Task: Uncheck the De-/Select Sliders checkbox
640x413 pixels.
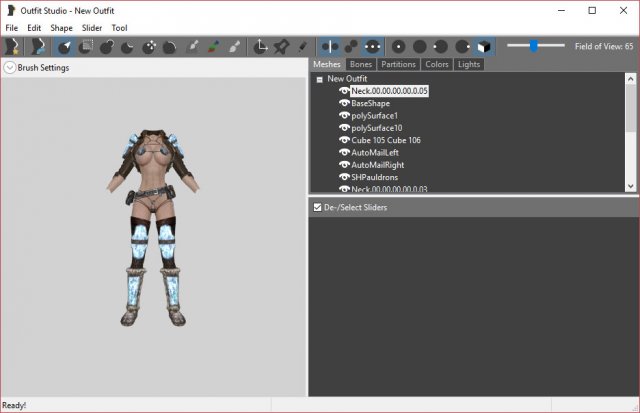Action: click(x=318, y=207)
